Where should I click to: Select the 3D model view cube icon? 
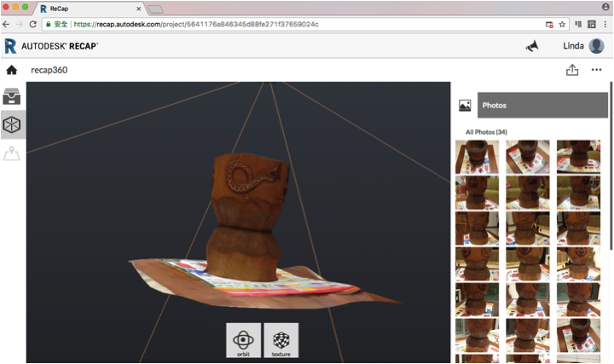point(12,124)
